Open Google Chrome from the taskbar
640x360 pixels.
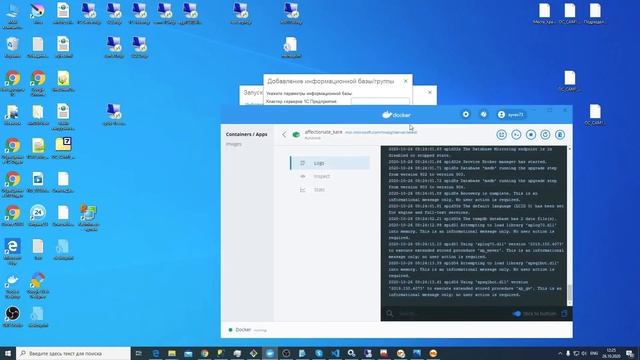point(204,353)
